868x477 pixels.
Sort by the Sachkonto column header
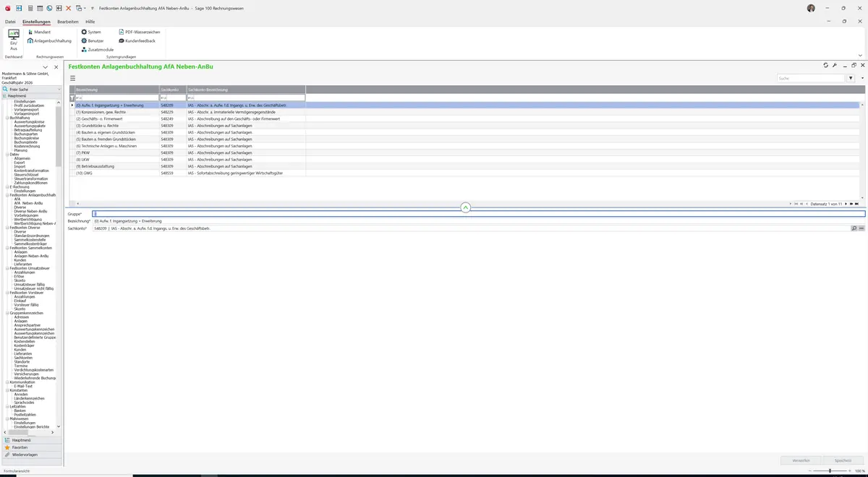(172, 90)
